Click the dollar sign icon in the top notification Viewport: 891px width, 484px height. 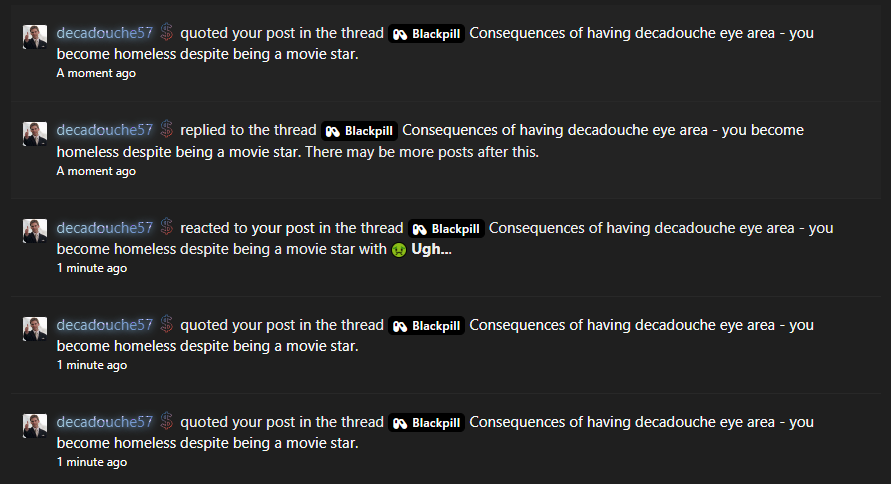point(166,33)
